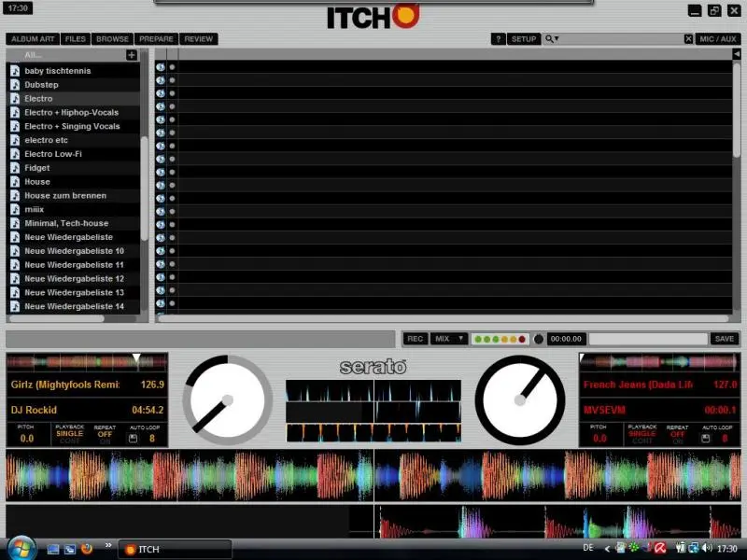Click the record level knob
Image resolution: width=747 pixels, height=560 pixels.
pyautogui.click(x=538, y=339)
